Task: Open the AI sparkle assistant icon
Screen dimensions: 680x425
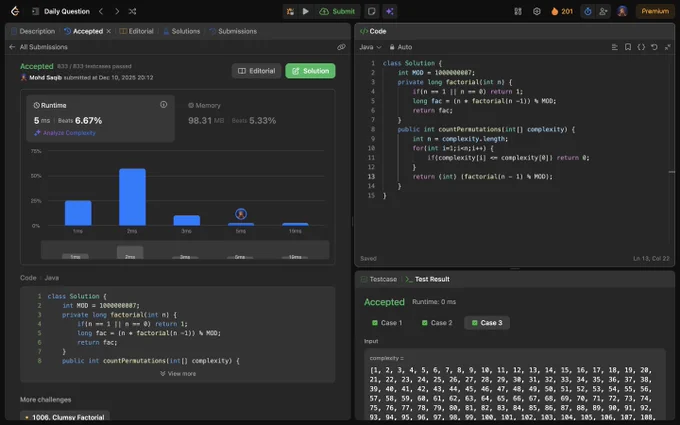Action: pos(390,11)
